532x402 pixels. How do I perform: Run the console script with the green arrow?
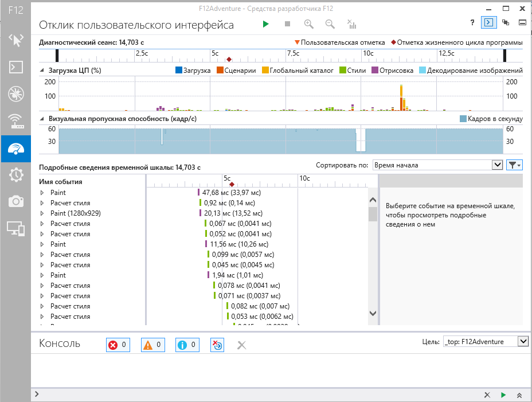503,395
